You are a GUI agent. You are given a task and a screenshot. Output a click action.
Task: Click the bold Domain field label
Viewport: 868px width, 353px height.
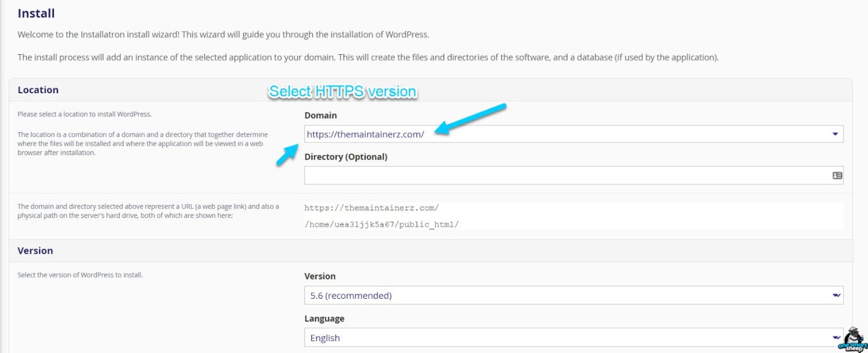pos(320,115)
